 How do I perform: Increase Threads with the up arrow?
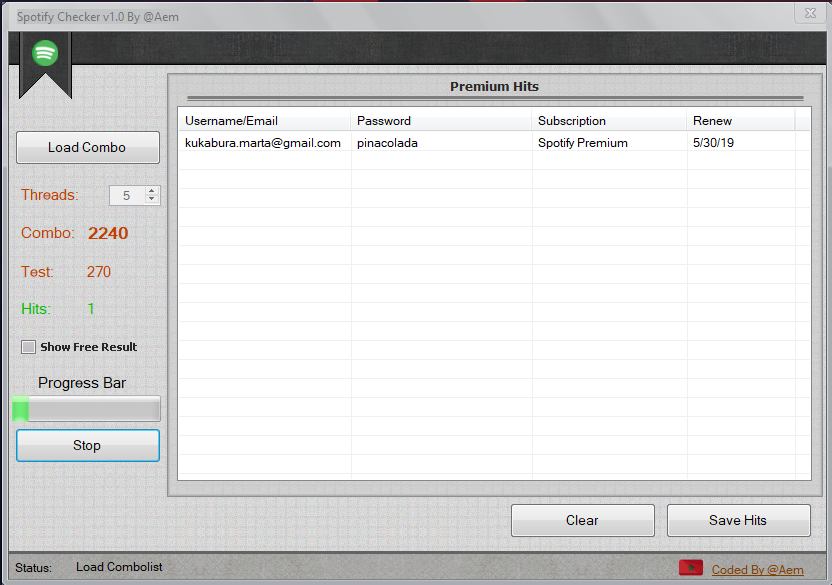pos(152,191)
